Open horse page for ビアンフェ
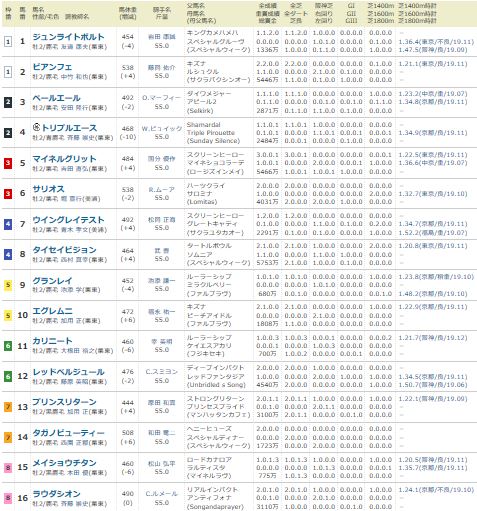Image resolution: width=477 pixels, height=511 pixels. pos(52,67)
